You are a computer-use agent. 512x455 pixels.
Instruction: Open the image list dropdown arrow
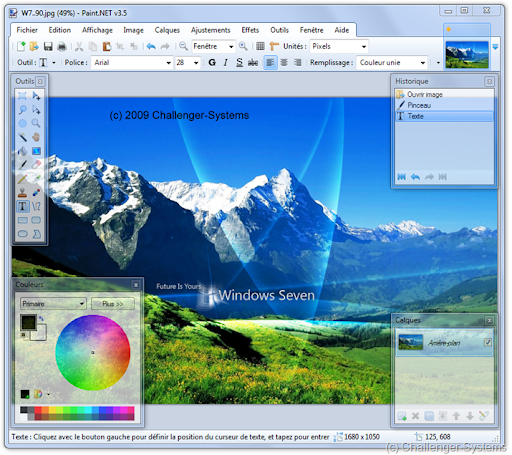pyautogui.click(x=495, y=47)
